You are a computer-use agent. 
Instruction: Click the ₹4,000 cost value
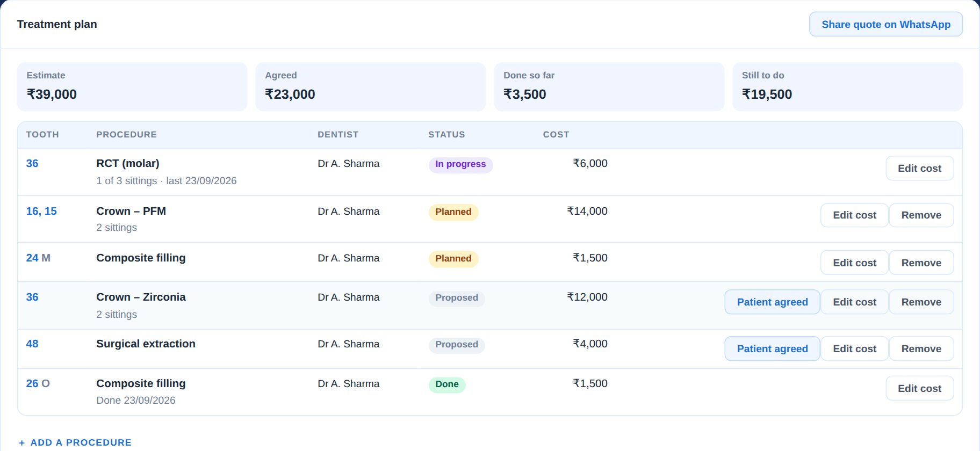pyautogui.click(x=590, y=344)
